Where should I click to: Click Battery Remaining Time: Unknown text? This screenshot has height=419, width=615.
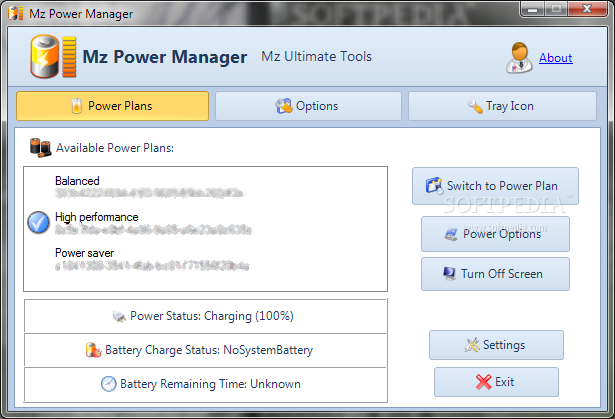click(x=210, y=384)
